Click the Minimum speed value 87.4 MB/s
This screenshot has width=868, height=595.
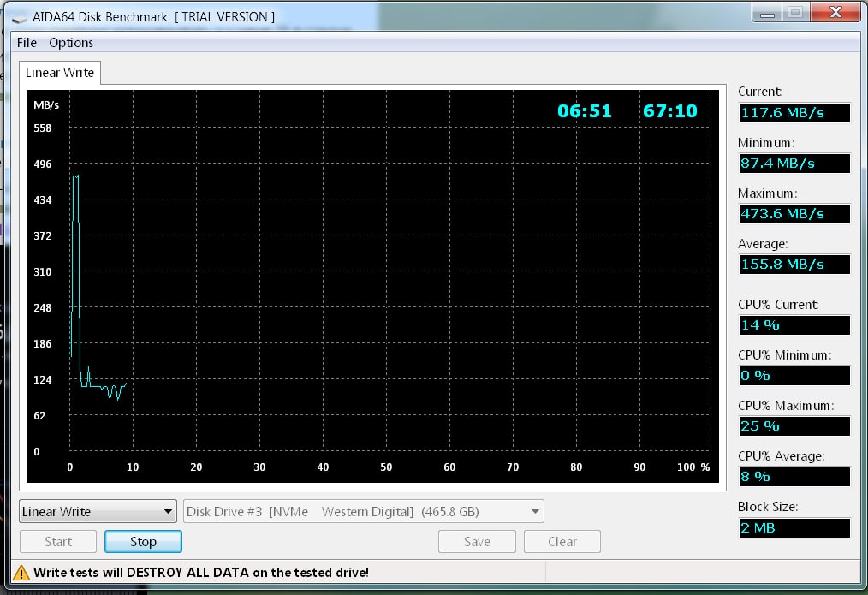click(794, 164)
